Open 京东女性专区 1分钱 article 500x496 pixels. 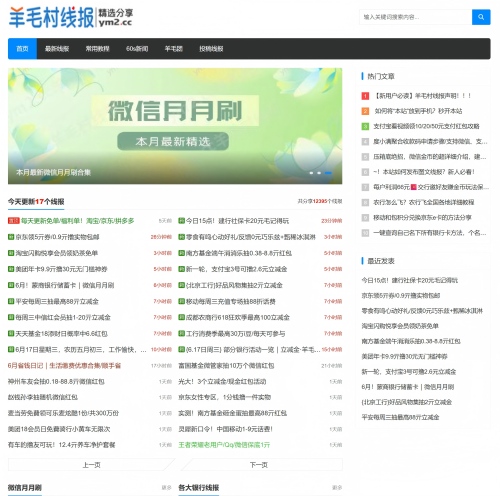[224, 397]
